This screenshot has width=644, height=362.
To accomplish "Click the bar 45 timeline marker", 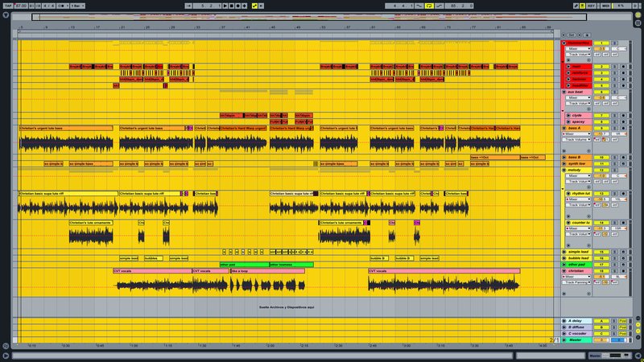I will pos(273,27).
